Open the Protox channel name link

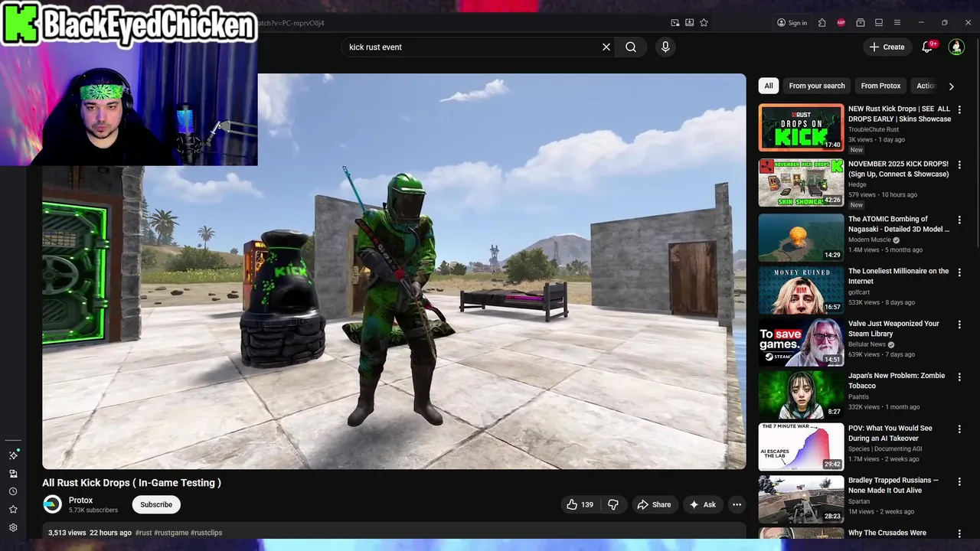(x=80, y=500)
